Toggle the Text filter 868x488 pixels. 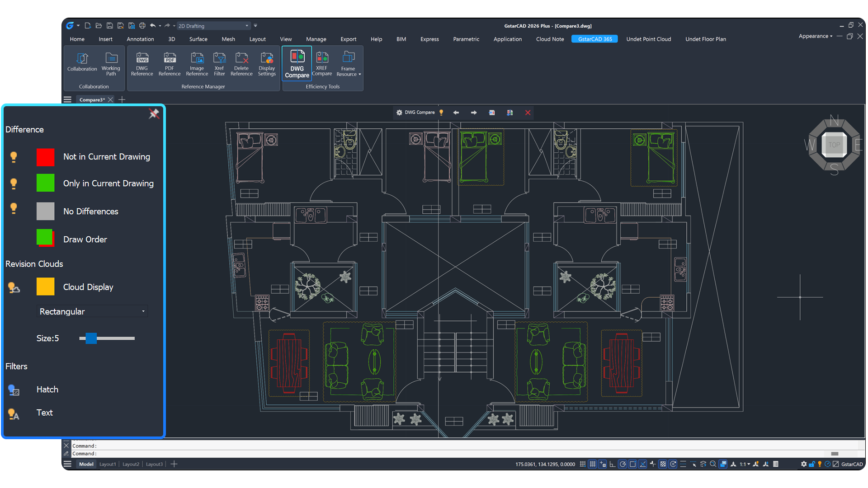14,413
